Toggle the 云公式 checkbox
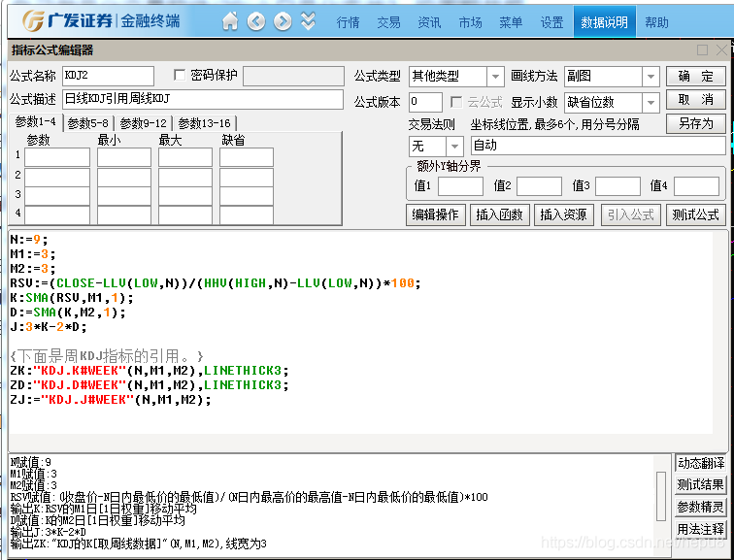 456,102
